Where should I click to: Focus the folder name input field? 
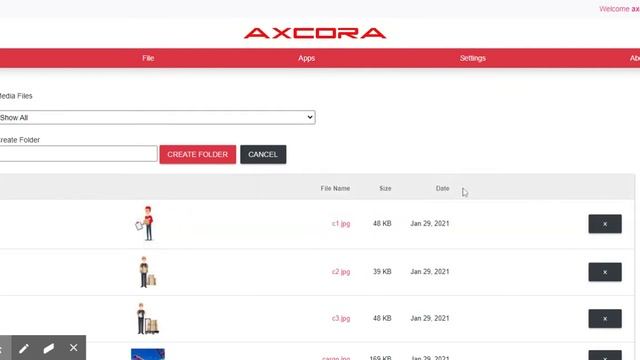[x=78, y=154]
